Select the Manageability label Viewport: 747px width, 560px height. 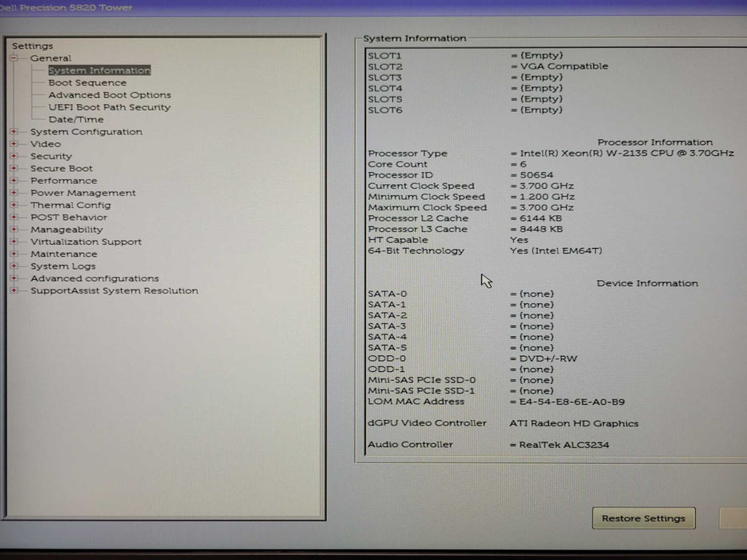[66, 230]
